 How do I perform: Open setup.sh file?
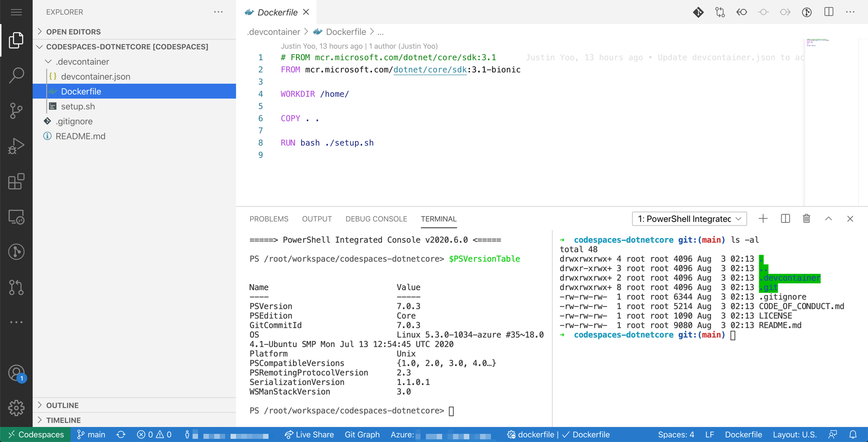click(x=135, y=106)
